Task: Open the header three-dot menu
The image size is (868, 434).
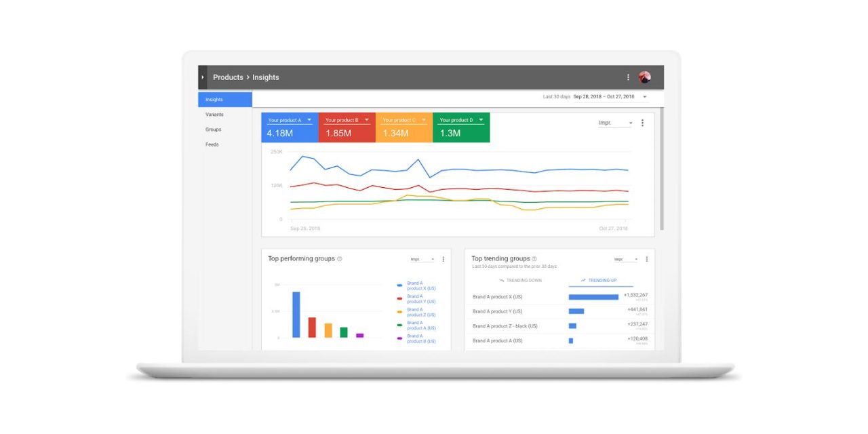Action: [x=628, y=77]
